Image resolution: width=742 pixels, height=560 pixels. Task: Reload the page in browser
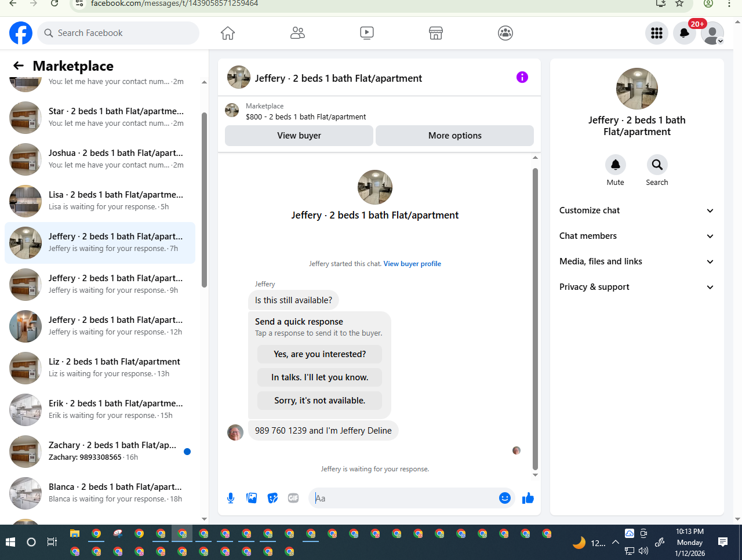tap(54, 3)
